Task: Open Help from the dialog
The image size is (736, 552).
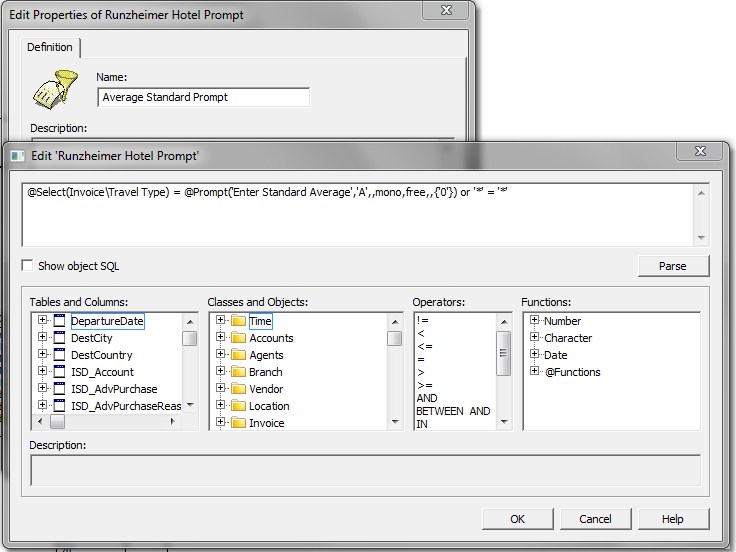Action: click(x=673, y=519)
